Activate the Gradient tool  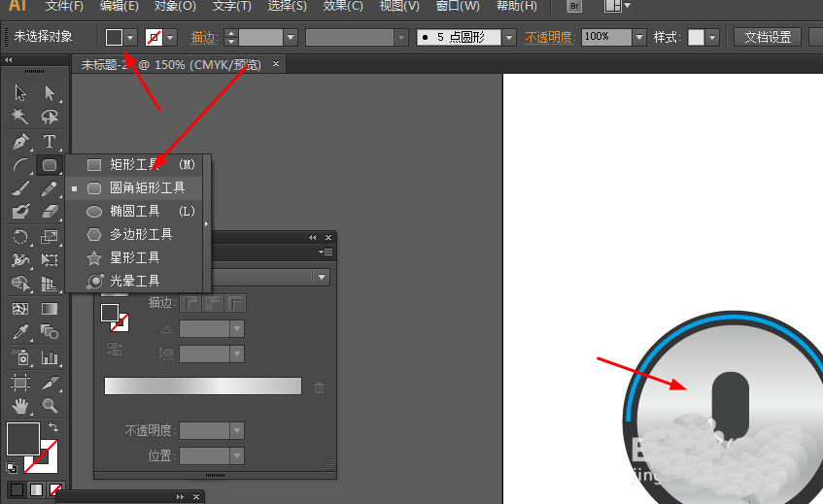pos(50,309)
